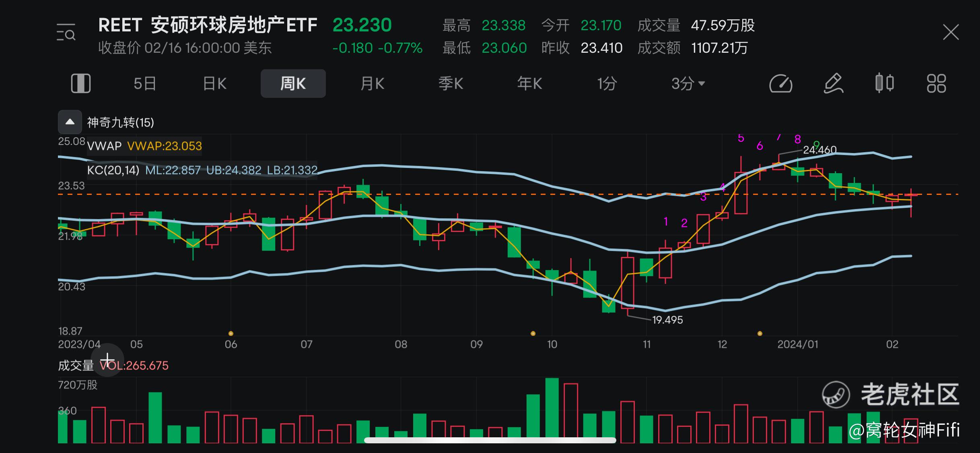Tap the 收盘价 02/16 16:00:00 美东 timestamp
Screen dimensions: 980x453
[185, 48]
